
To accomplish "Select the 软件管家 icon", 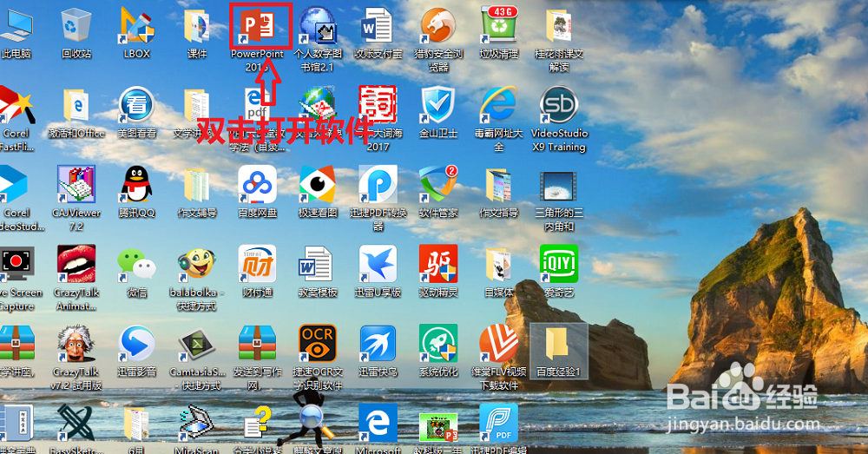I will (437, 184).
